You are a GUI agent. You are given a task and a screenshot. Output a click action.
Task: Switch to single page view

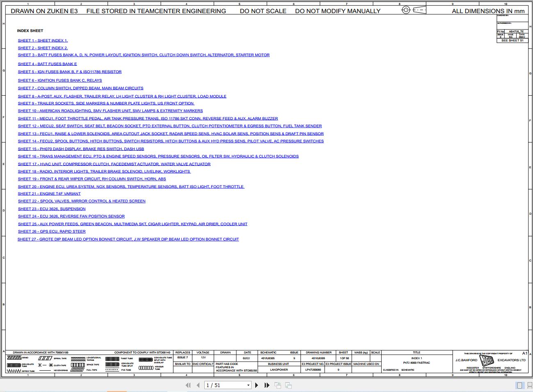(519, 385)
